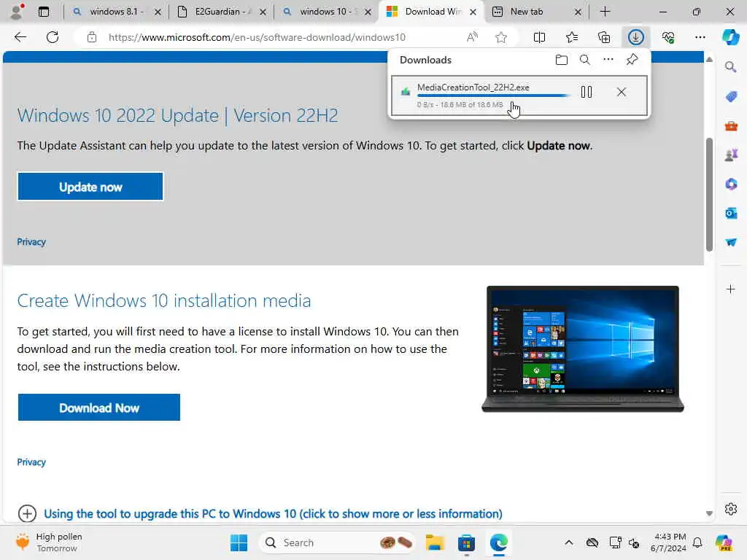Refresh the current page
The image size is (747, 560).
coord(53,37)
